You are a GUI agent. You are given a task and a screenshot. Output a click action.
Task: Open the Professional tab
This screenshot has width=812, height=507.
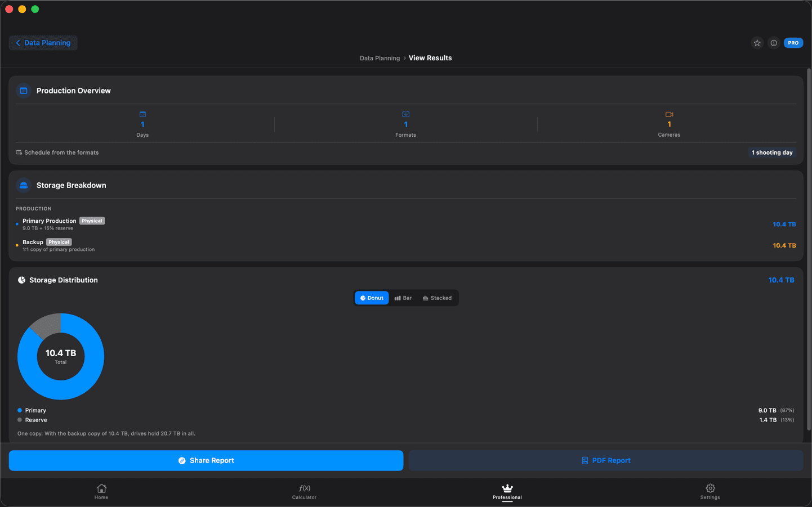pyautogui.click(x=507, y=492)
